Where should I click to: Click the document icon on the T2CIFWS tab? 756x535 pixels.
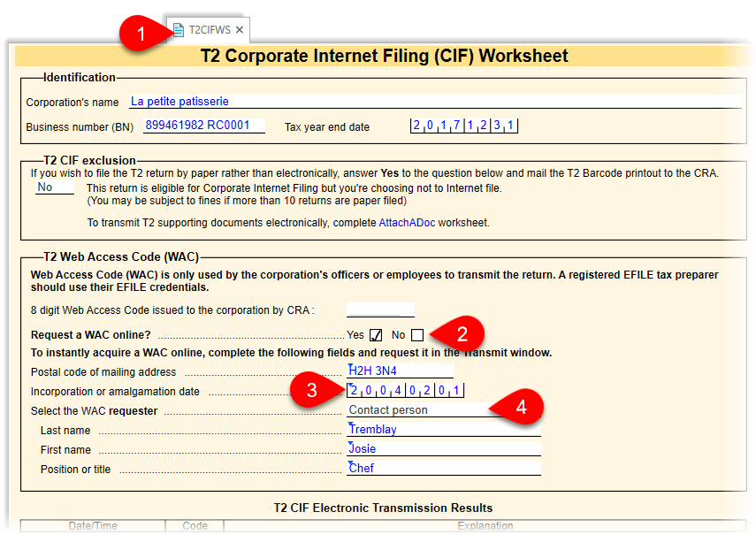179,30
